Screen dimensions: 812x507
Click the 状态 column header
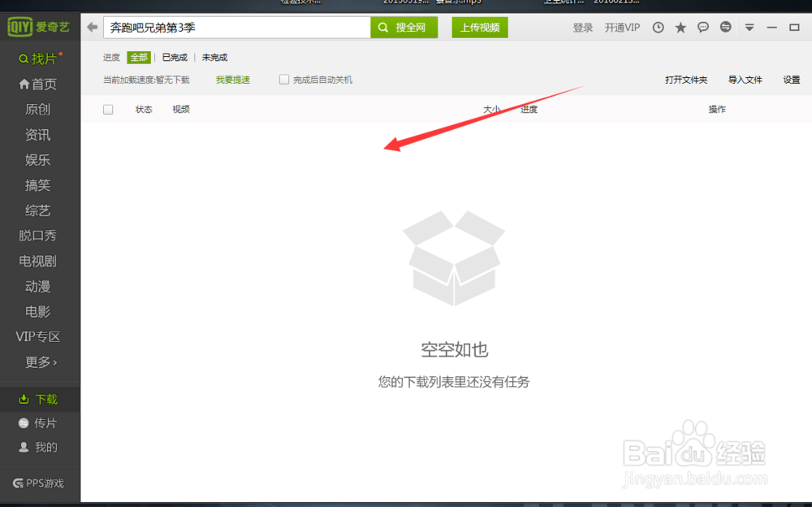(x=144, y=109)
